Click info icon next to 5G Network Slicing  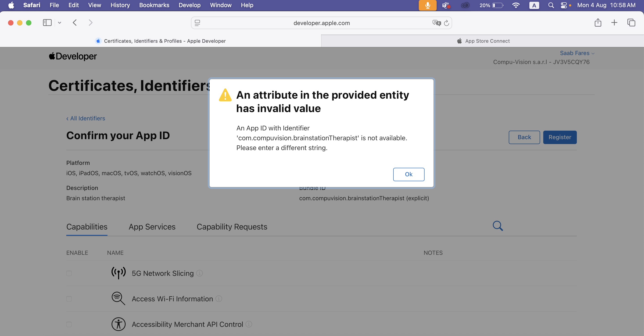click(x=200, y=273)
